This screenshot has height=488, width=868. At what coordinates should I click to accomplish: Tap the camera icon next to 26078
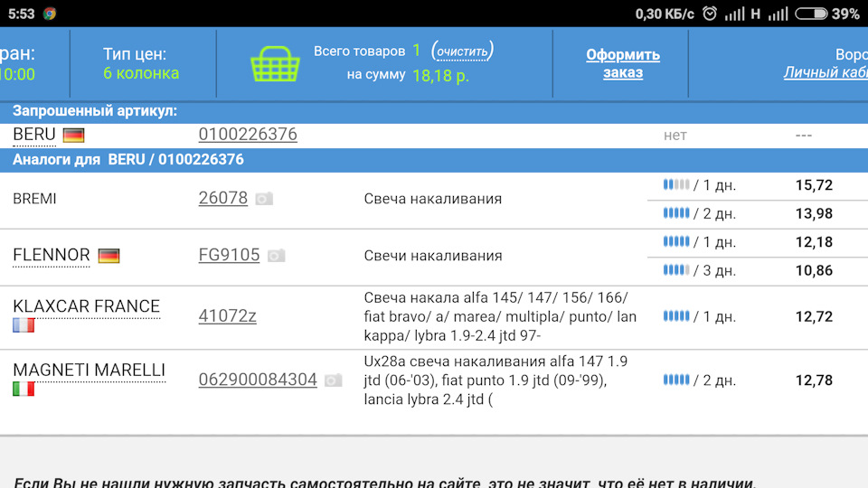tap(263, 199)
